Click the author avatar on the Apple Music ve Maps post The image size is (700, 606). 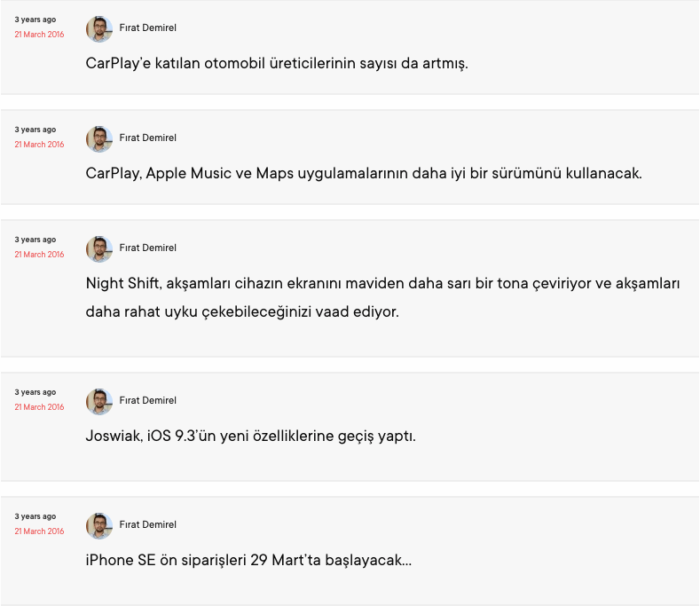tap(99, 139)
